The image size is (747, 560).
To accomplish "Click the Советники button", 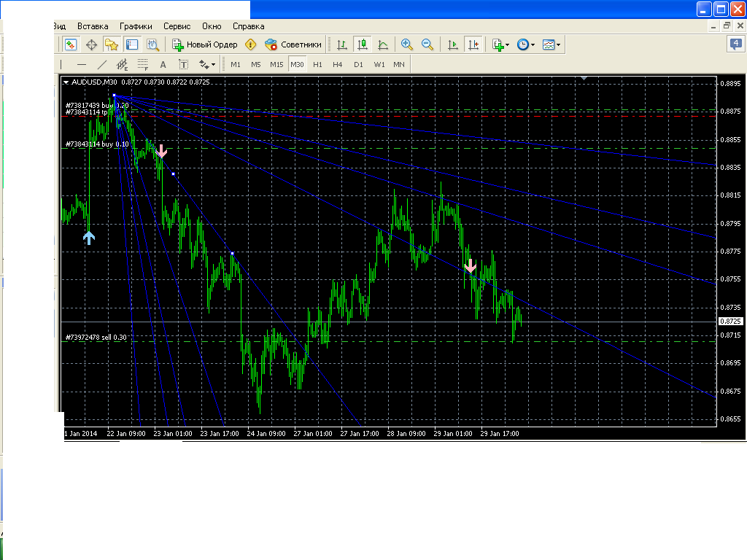I will click(x=293, y=44).
